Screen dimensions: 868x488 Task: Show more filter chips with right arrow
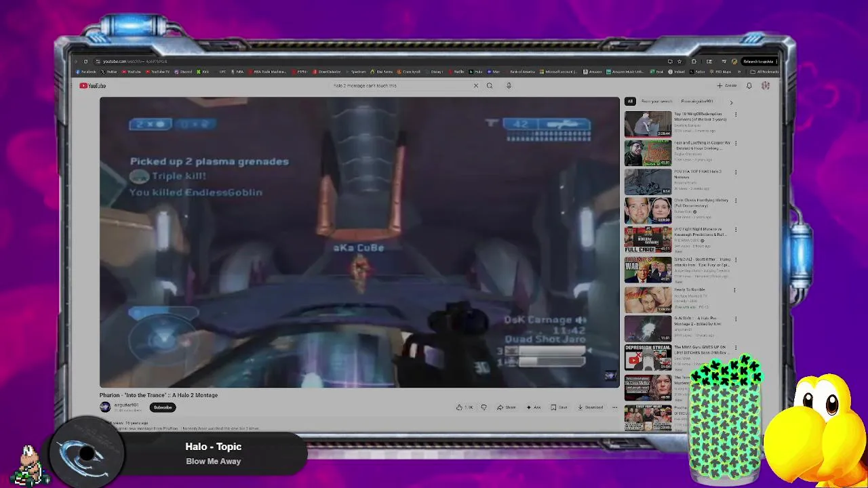(731, 102)
